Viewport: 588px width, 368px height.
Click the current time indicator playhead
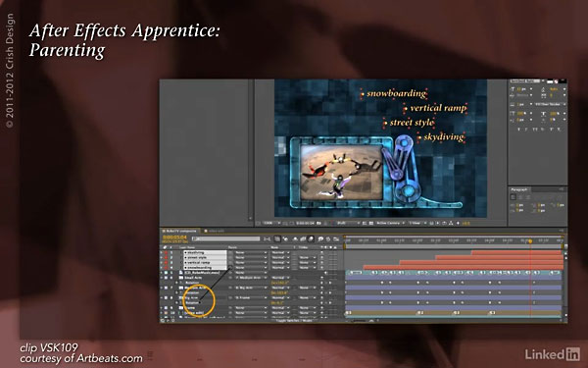click(530, 241)
